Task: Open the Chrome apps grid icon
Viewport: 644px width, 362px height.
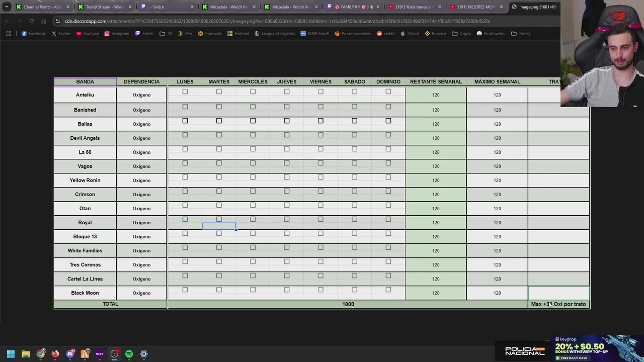Action: click(x=9, y=34)
